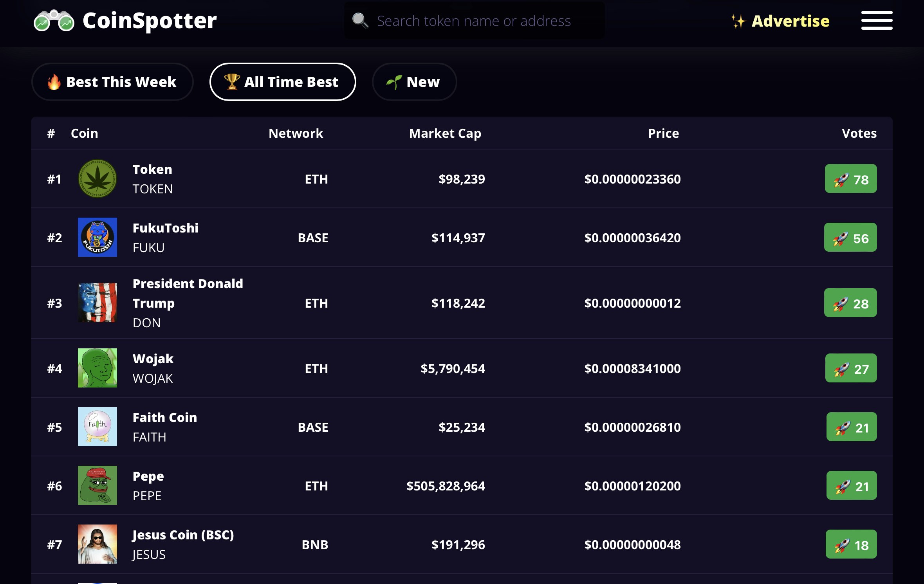Go to CoinSpotter home title
This screenshot has height=584, width=924.
150,20
